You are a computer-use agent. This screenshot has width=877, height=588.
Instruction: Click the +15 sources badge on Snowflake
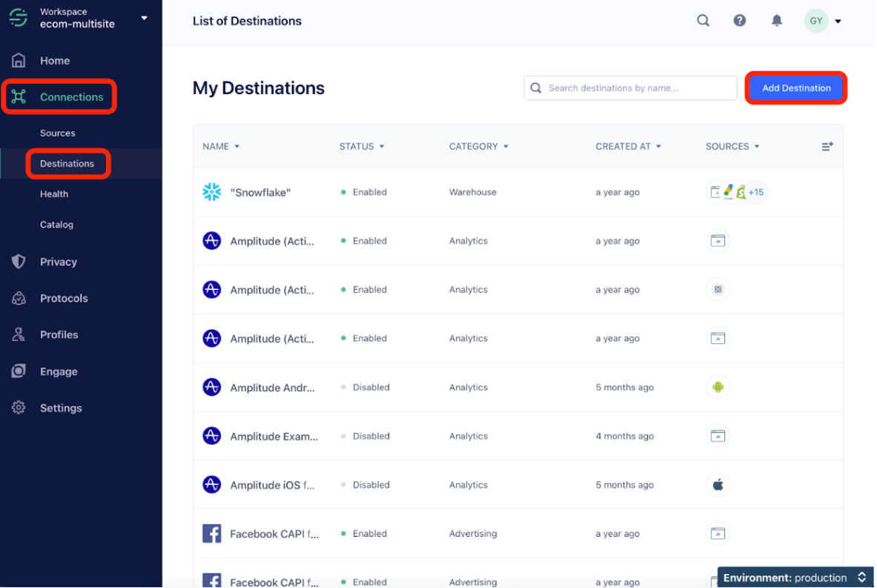pyautogui.click(x=755, y=191)
